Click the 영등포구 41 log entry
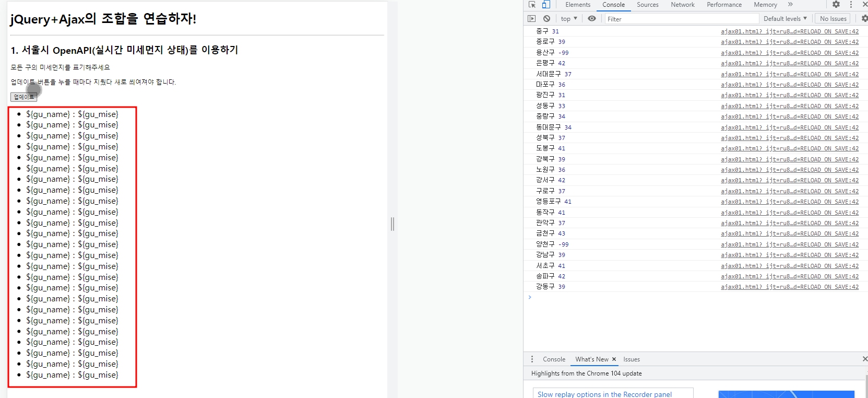The height and width of the screenshot is (398, 868). coord(554,202)
